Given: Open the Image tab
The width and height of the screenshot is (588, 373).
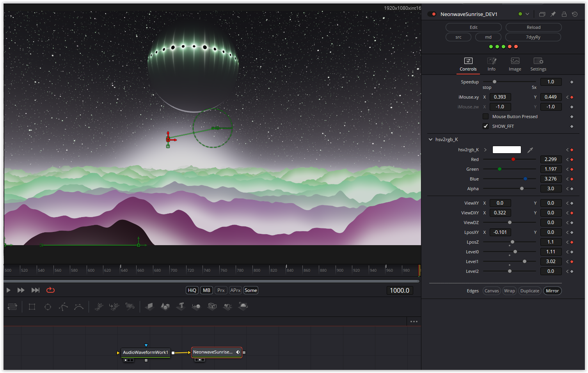Looking at the screenshot, I should point(515,64).
